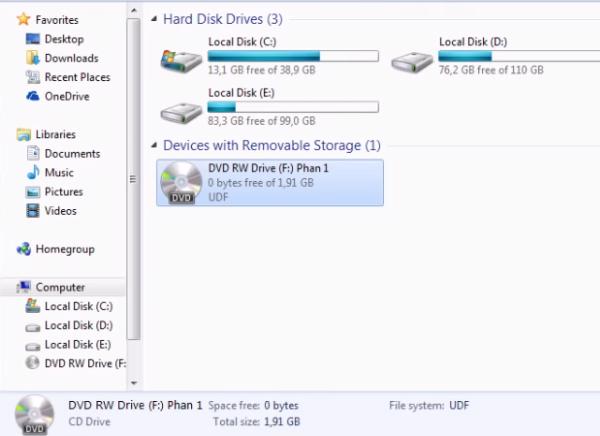Viewport: 600px width, 436px height.
Task: Click the "CD Drive" label in details pane
Action: 90,421
